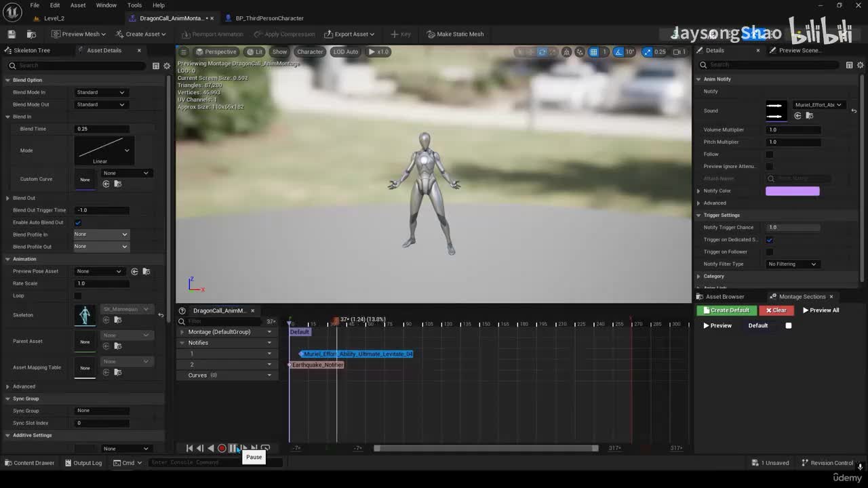This screenshot has height=488, width=868.
Task: Collapse the Blend Option section
Action: [7, 80]
